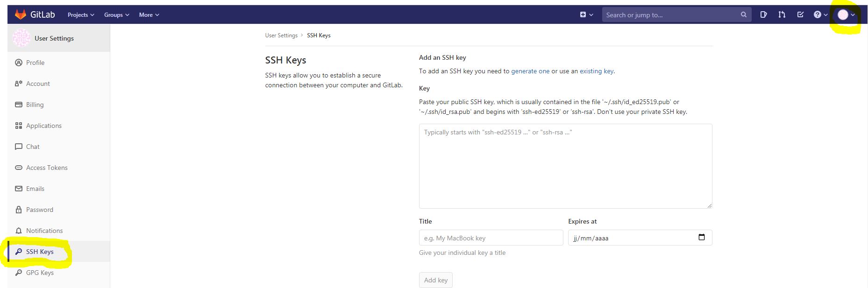The width and height of the screenshot is (868, 288).
Task: Click the search magnifier icon
Action: click(743, 15)
